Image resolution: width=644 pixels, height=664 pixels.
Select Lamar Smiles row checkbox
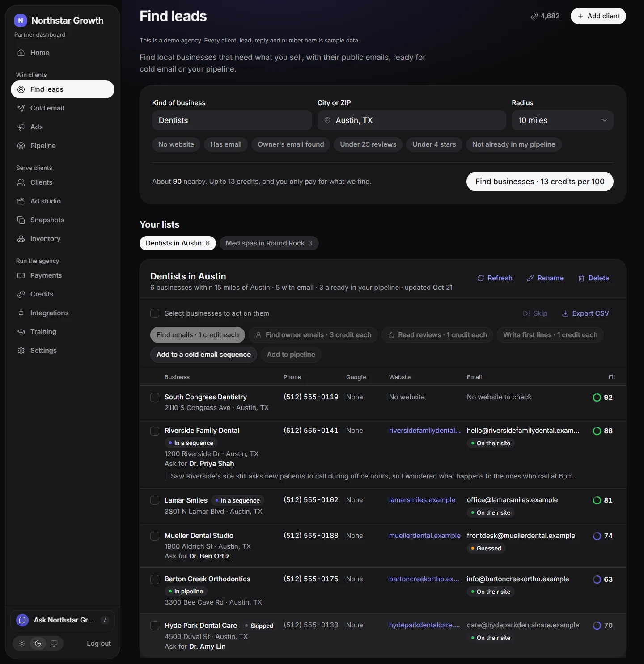coord(155,500)
